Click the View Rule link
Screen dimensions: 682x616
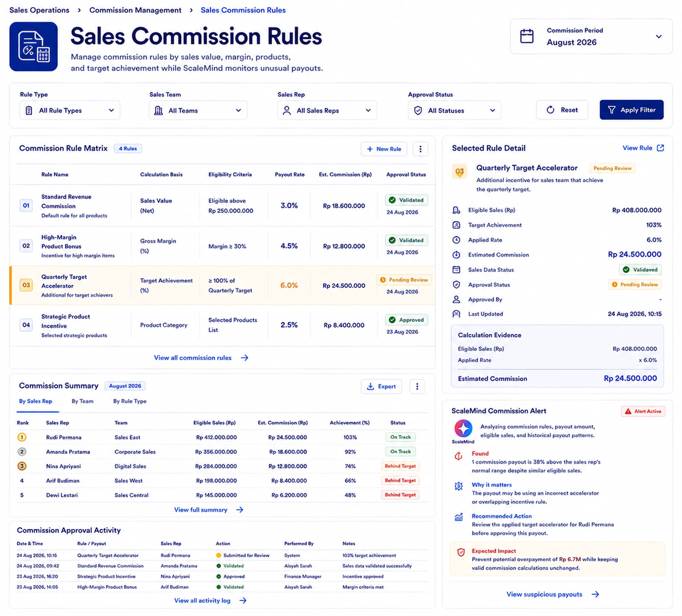coord(643,148)
